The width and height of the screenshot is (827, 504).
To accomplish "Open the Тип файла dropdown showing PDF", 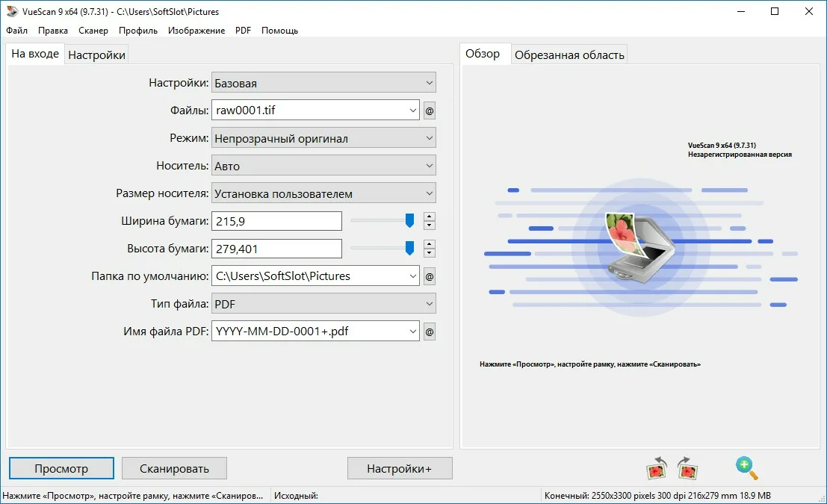I will (323, 304).
